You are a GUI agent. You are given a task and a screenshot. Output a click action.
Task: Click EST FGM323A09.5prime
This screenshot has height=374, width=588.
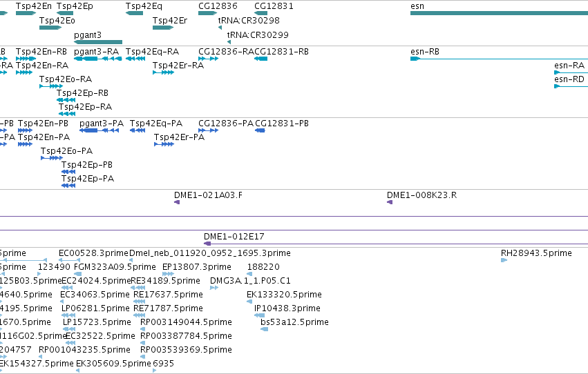click(77, 274)
